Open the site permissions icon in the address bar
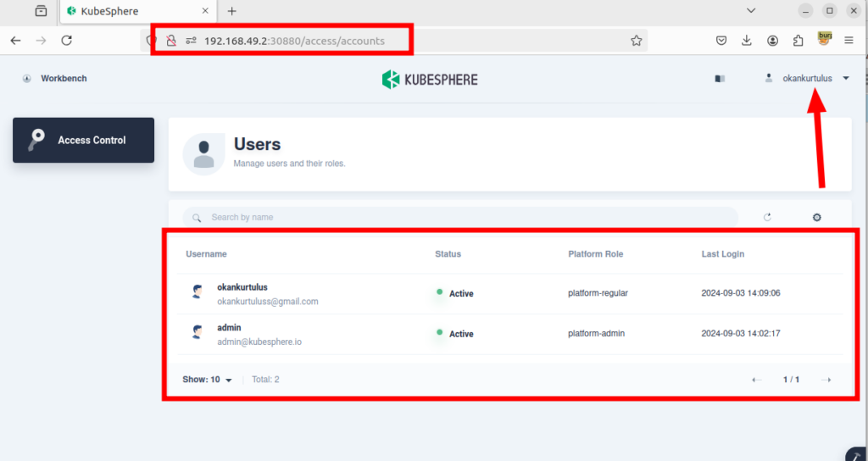This screenshot has height=461, width=868. pos(191,41)
